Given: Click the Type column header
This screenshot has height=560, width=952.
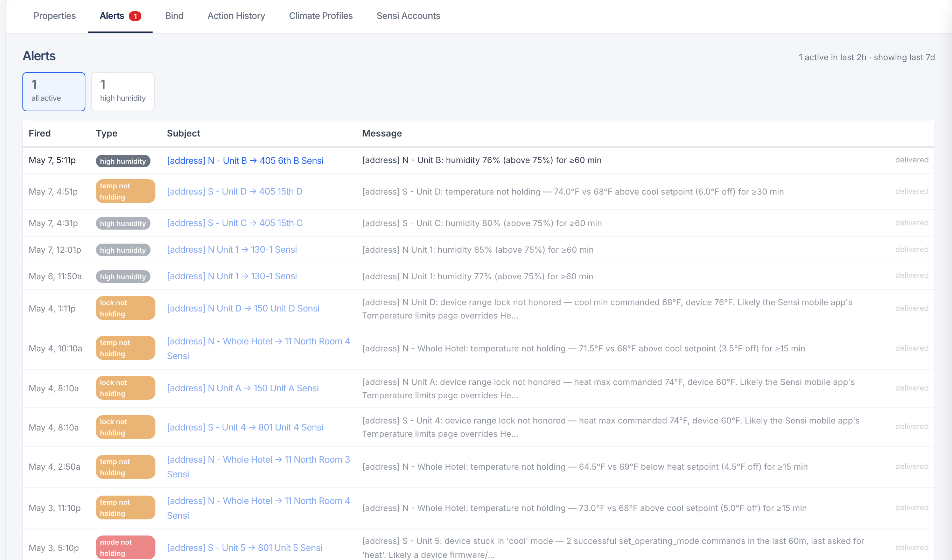Looking at the screenshot, I should click(x=106, y=133).
